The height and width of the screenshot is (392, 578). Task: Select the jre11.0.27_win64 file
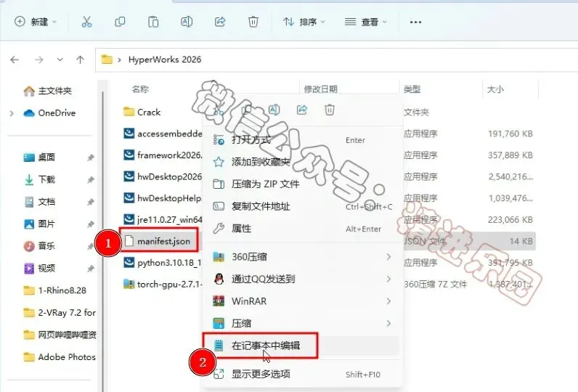[x=163, y=219]
